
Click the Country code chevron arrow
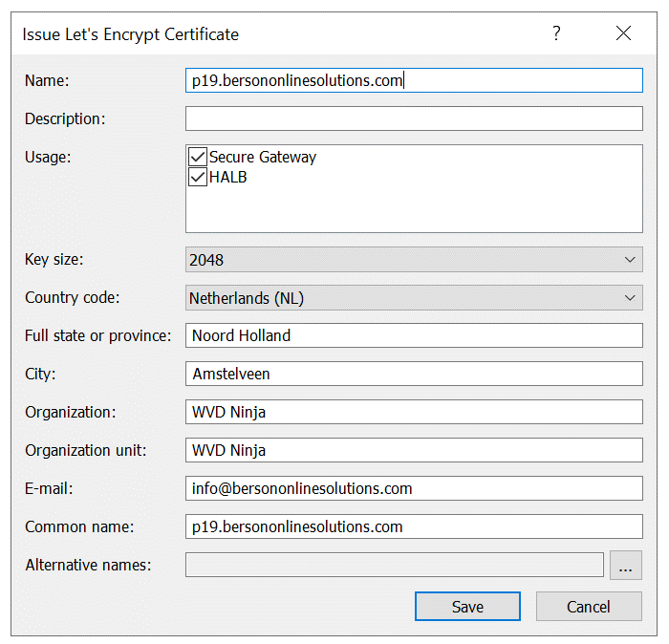630,298
